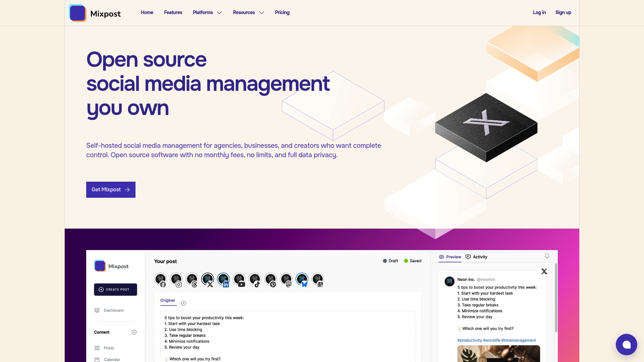This screenshot has height=362, width=644.
Task: Add a new post version with plus icon
Action: (x=183, y=303)
